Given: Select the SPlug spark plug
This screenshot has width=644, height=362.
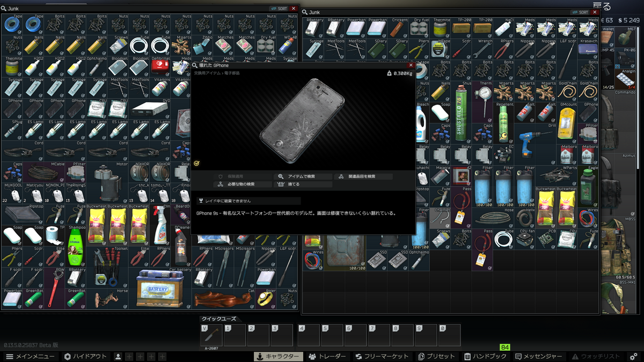Looking at the screenshot, I should (x=12, y=129).
